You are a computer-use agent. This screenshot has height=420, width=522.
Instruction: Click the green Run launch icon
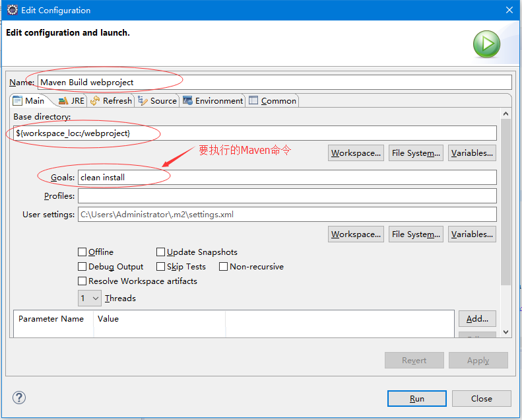point(486,44)
